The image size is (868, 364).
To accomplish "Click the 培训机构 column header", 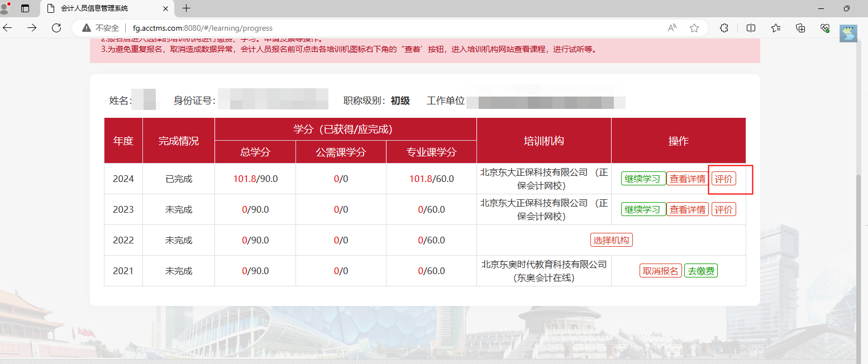I will tap(544, 141).
